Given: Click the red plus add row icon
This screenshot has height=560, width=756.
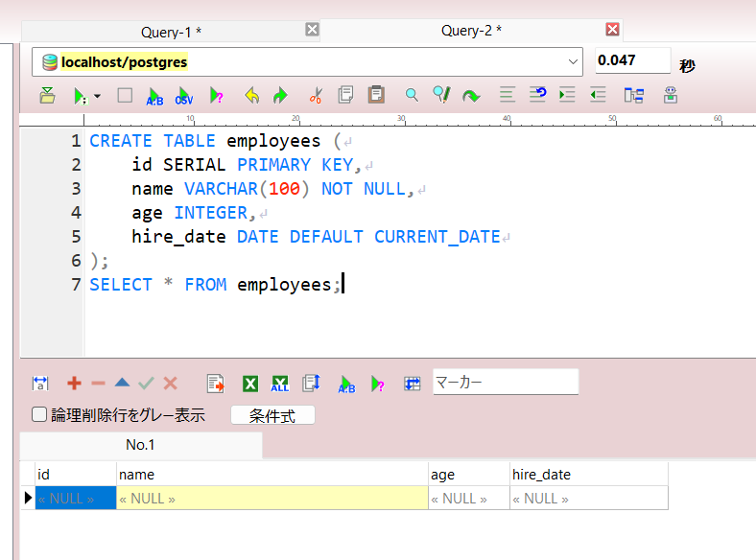Looking at the screenshot, I should (74, 384).
